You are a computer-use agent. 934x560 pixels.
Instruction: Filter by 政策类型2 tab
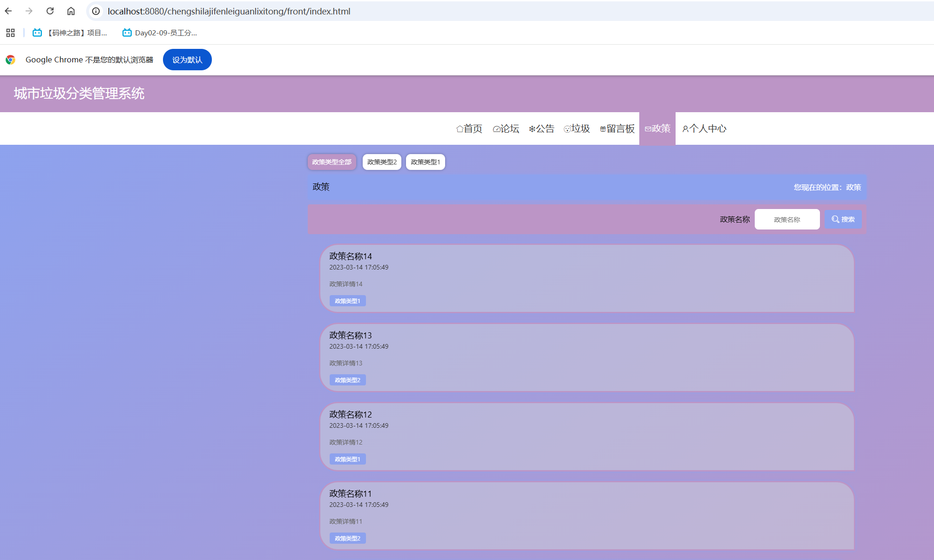coord(382,162)
